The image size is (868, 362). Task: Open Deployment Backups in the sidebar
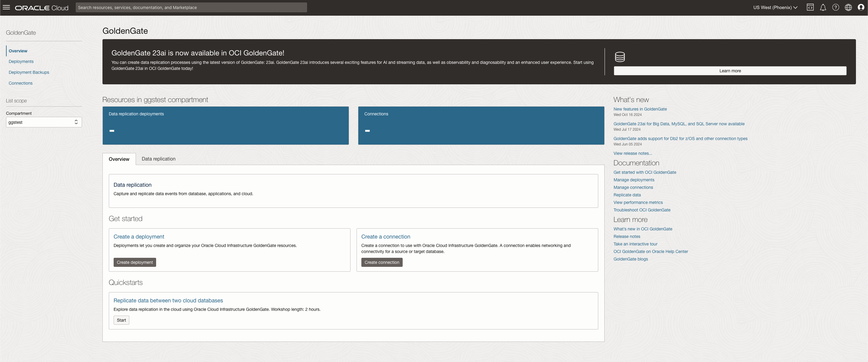[29, 72]
